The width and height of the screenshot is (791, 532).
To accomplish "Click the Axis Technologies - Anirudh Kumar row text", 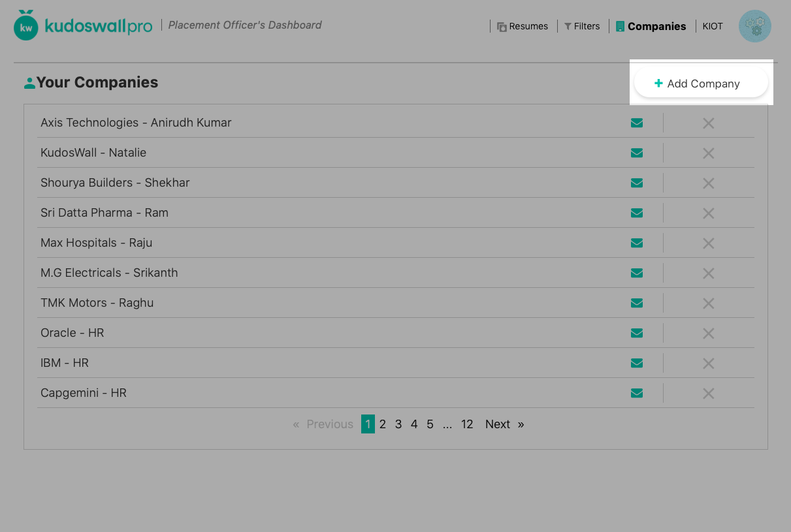I will pos(136,123).
